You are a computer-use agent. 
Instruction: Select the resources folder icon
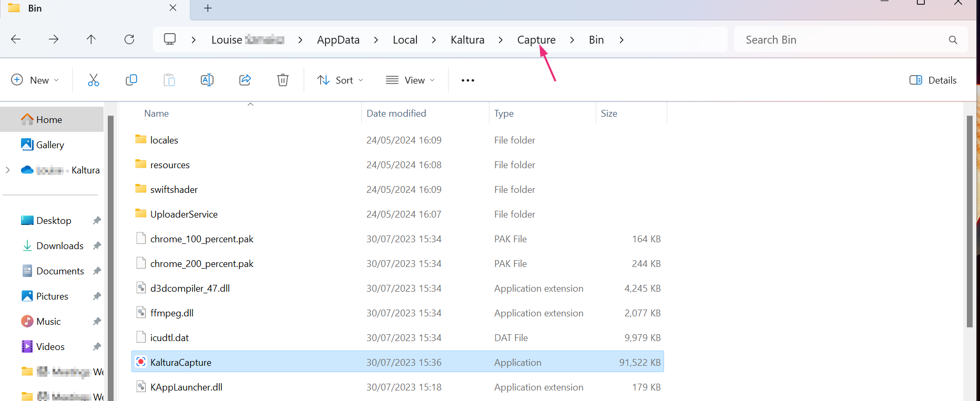tap(141, 164)
